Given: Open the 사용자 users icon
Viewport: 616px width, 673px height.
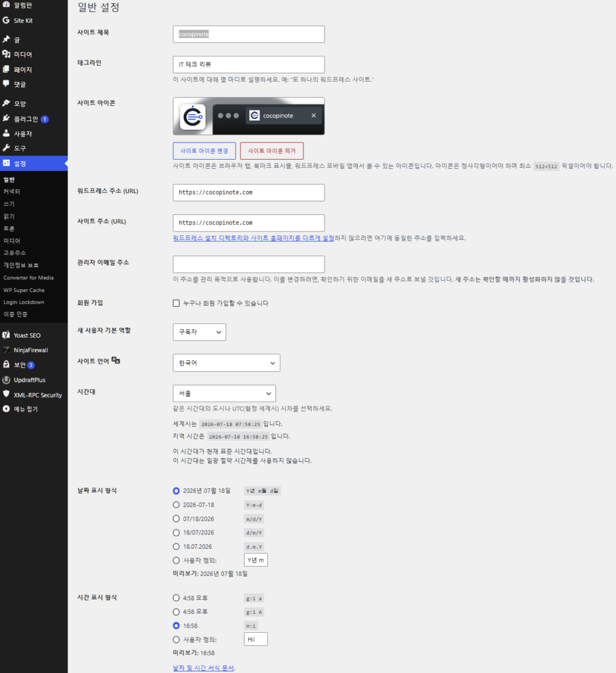Looking at the screenshot, I should coord(6,133).
